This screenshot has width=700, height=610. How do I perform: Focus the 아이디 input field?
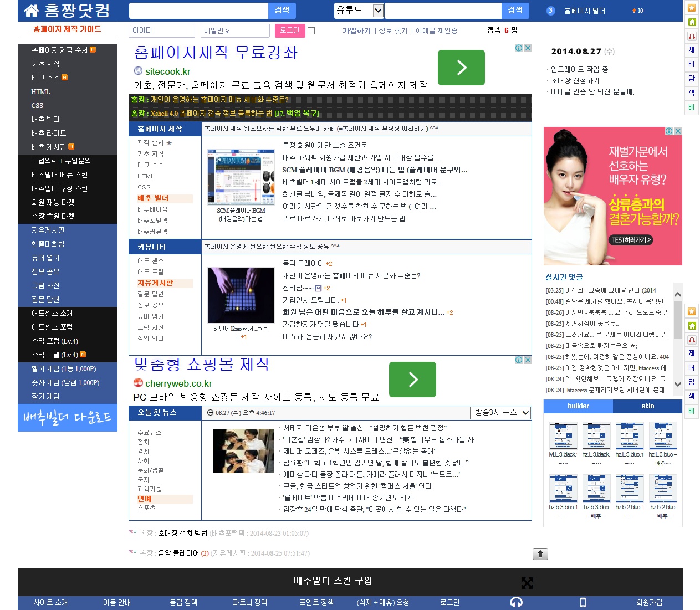click(161, 30)
